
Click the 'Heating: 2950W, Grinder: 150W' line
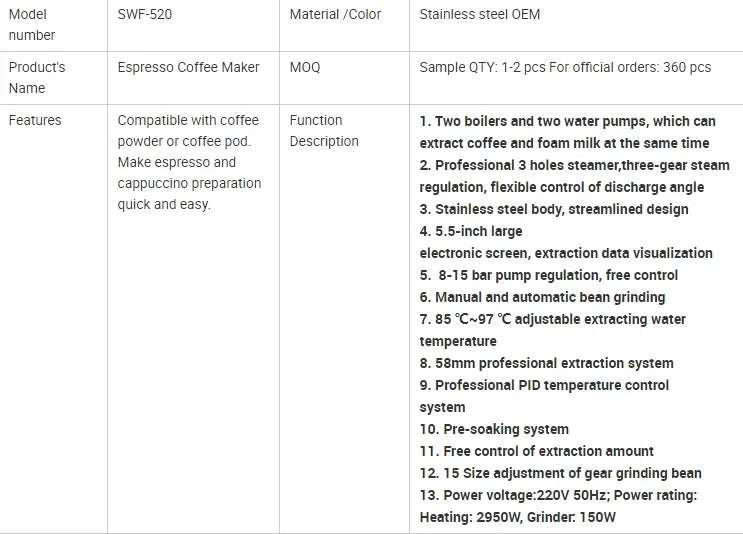click(517, 517)
